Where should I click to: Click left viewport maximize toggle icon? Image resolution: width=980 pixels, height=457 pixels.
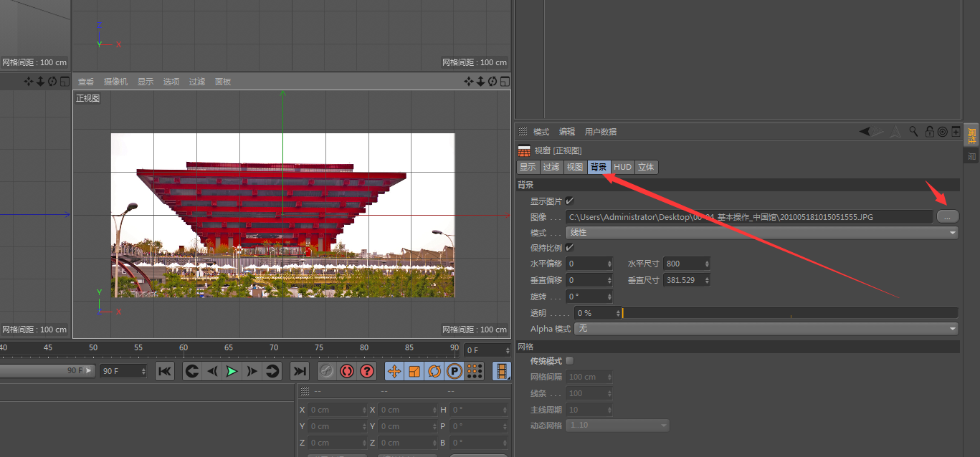click(x=65, y=82)
